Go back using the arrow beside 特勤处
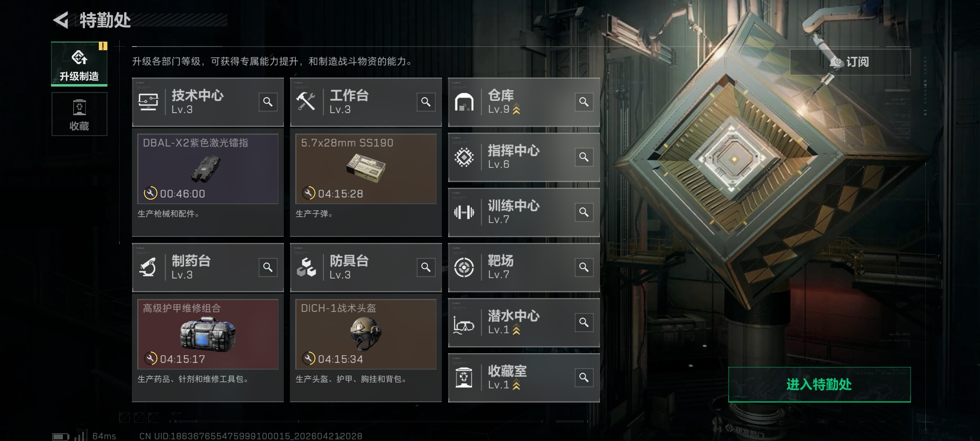 coord(61,20)
